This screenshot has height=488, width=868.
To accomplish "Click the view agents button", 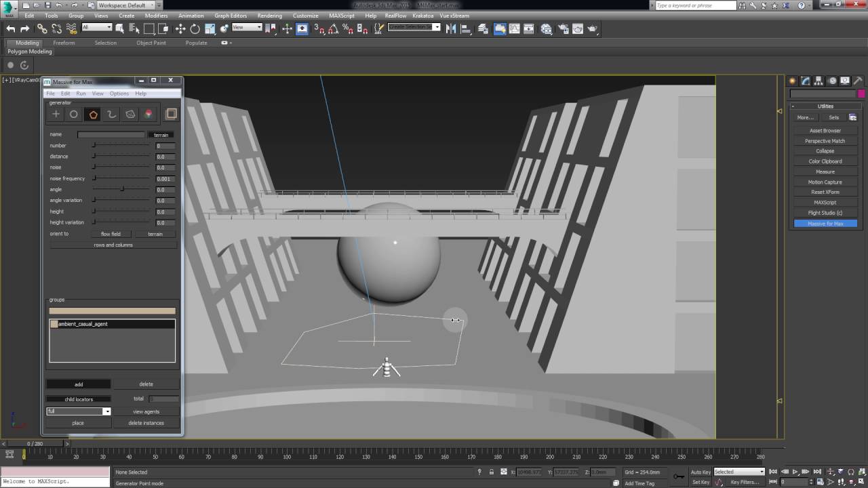I will point(146,411).
